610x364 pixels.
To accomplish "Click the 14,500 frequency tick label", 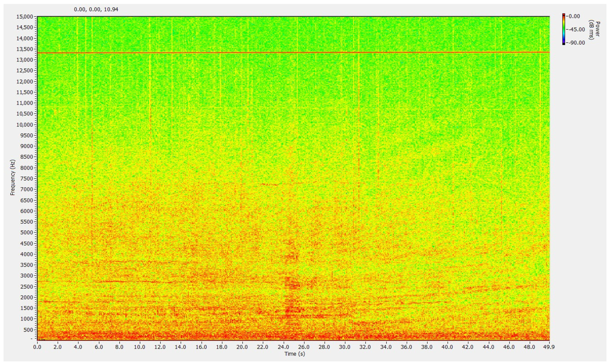I will [25, 27].
